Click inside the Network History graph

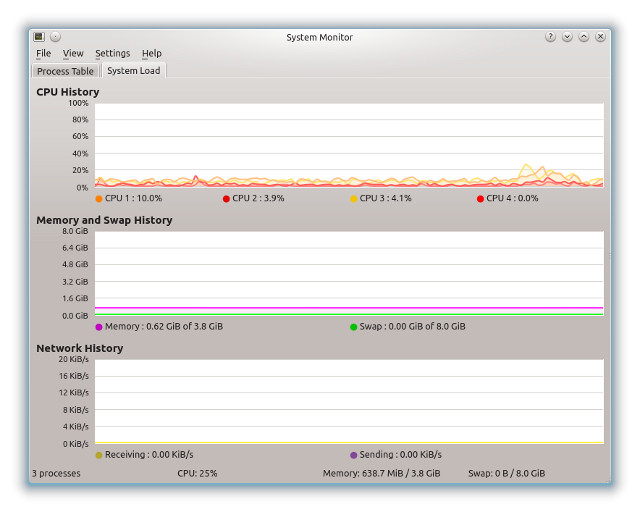pos(349,401)
